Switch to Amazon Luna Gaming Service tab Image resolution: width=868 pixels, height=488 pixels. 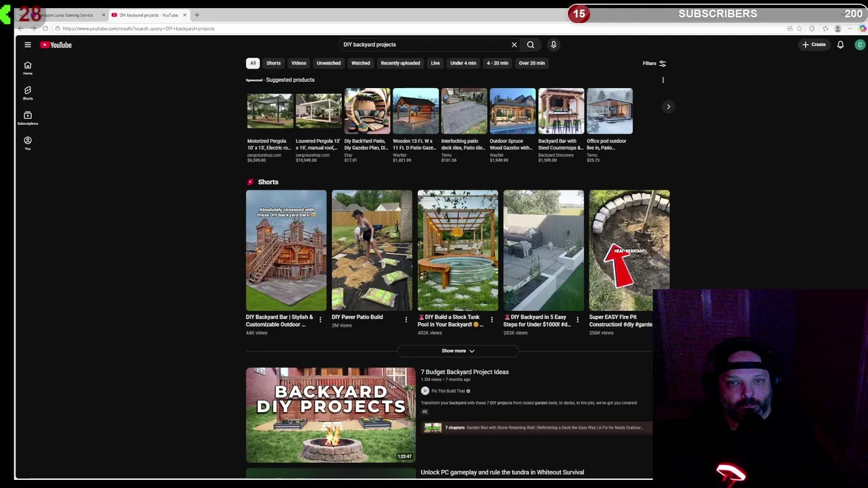coord(66,15)
